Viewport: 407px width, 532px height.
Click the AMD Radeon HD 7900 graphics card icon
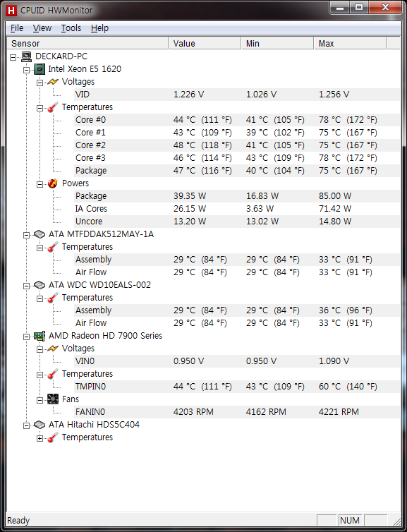pos(40,336)
